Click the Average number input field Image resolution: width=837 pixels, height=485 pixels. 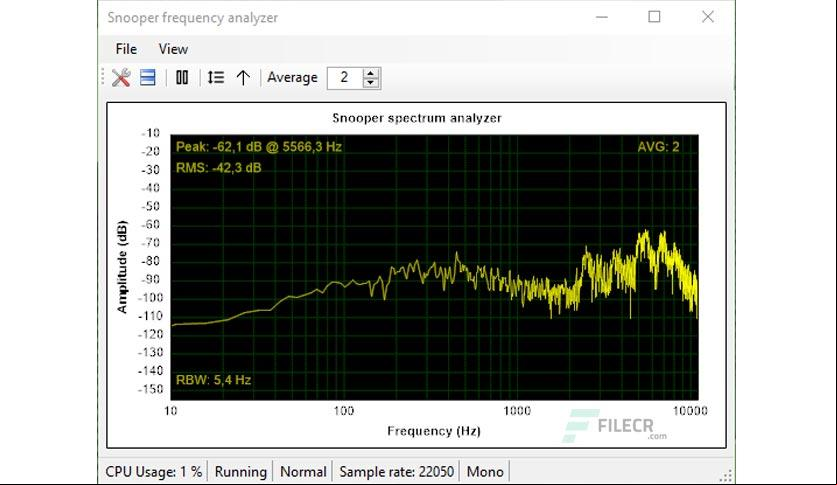345,78
